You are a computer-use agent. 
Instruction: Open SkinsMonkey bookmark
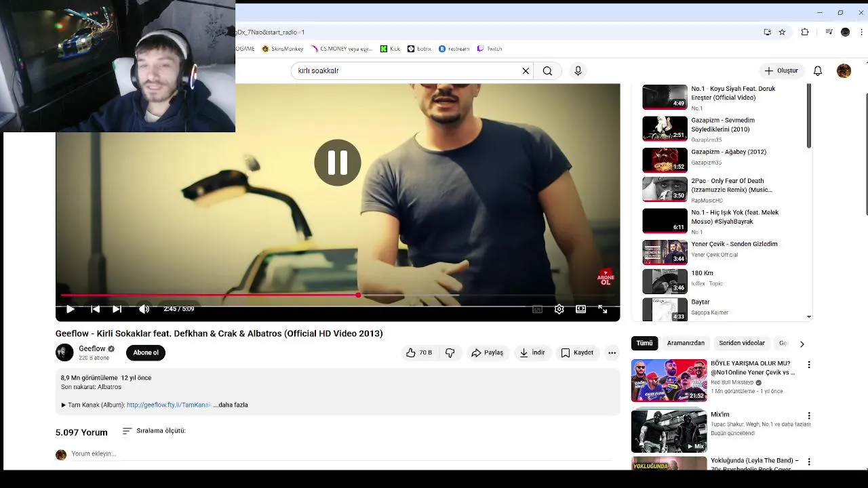283,49
